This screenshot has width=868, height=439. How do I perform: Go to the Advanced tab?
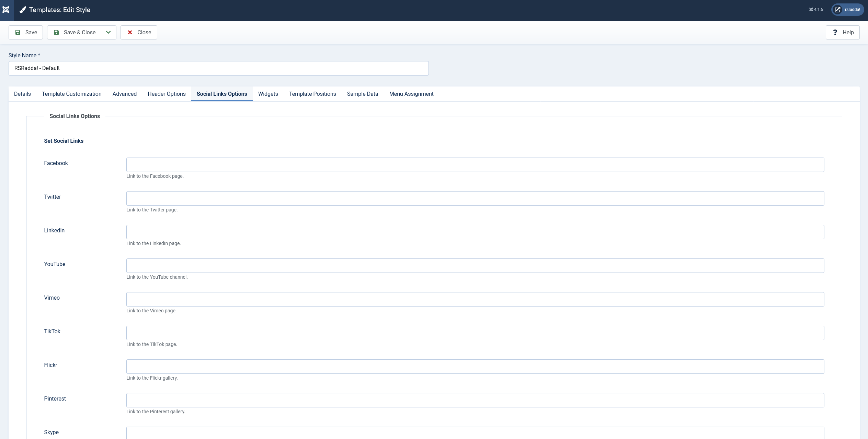pos(125,94)
